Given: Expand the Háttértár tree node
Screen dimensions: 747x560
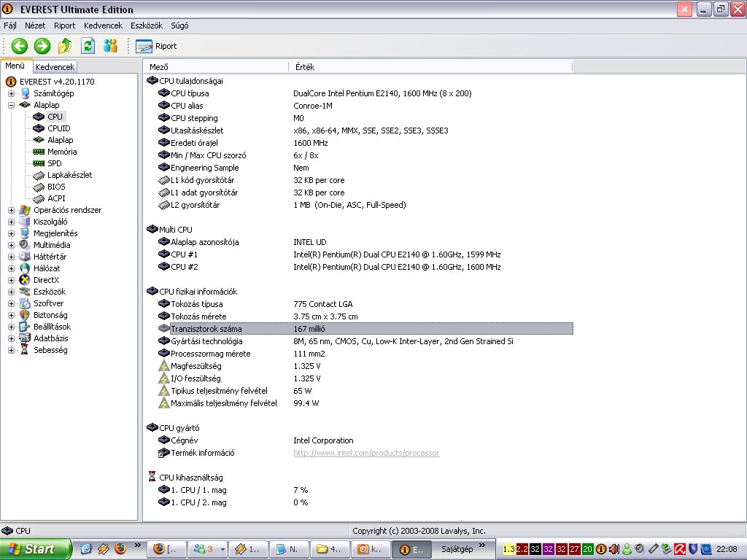Looking at the screenshot, I should pos(11,257).
